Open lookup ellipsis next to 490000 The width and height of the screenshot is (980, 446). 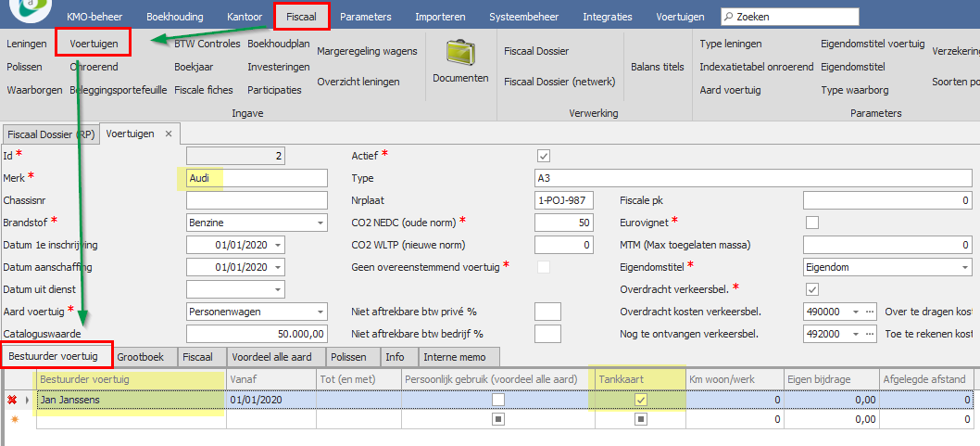[870, 312]
